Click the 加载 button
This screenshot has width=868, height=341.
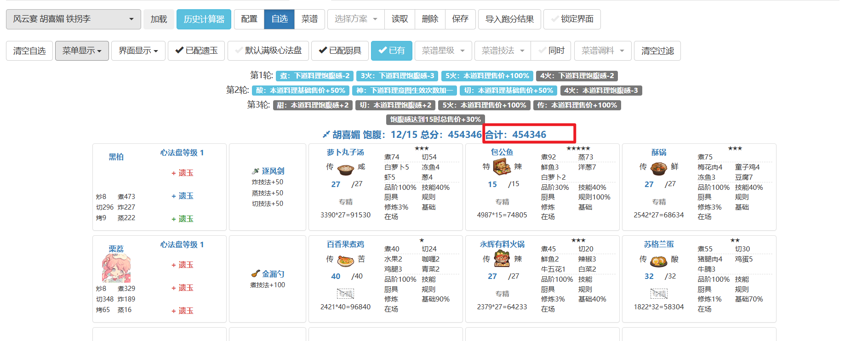[159, 19]
